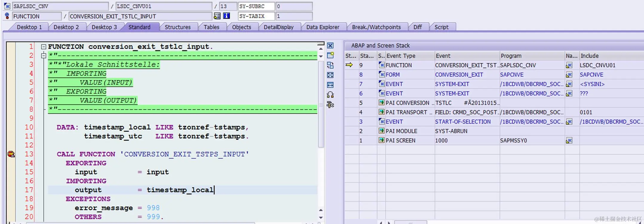Click the bottom scroll-down arrow of code editor
Viewport: 644px width, 224px height.
pyautogui.click(x=321, y=217)
